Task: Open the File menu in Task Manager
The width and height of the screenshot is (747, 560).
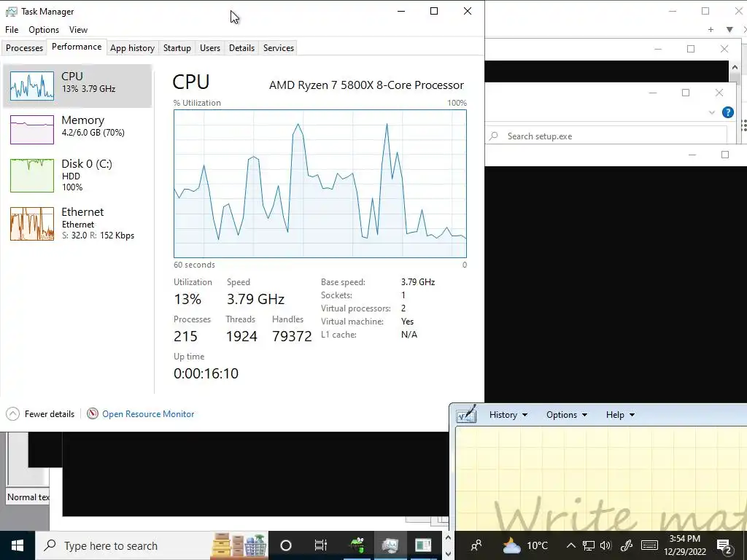Action: point(12,29)
